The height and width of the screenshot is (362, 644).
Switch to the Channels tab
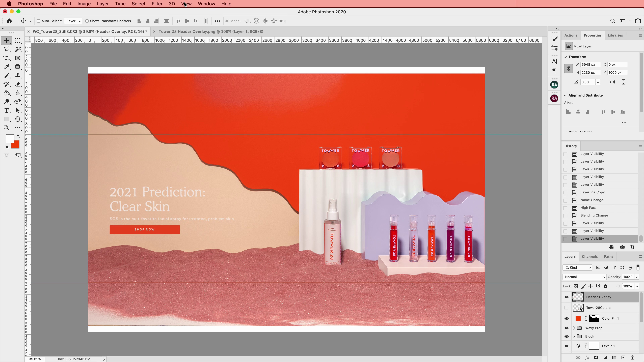589,257
